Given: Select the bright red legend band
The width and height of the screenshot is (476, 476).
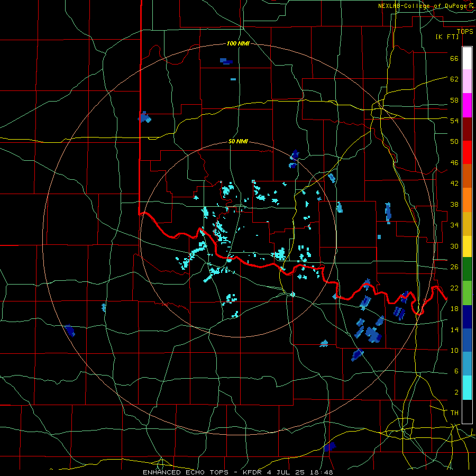Looking at the screenshot, I should (467, 152).
